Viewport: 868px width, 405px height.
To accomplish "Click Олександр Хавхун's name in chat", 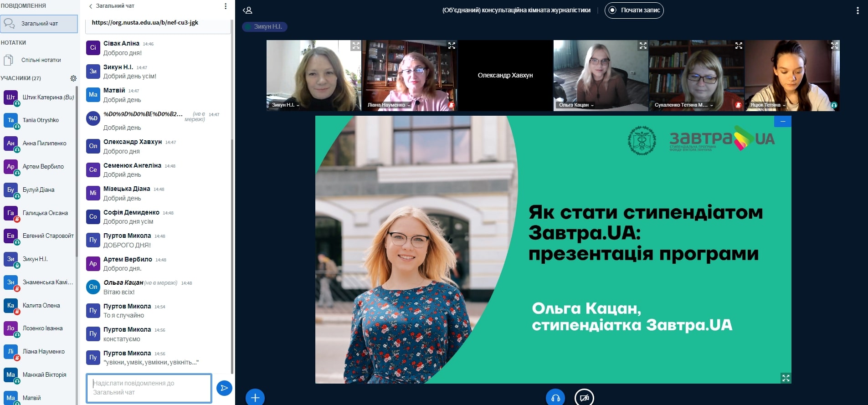I will [x=133, y=142].
